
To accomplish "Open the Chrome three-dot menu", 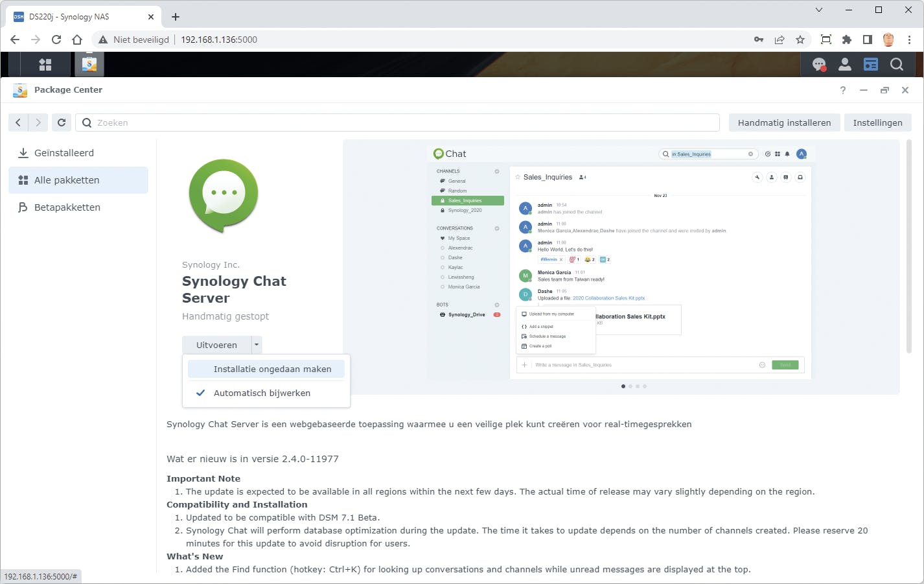I will tap(909, 40).
